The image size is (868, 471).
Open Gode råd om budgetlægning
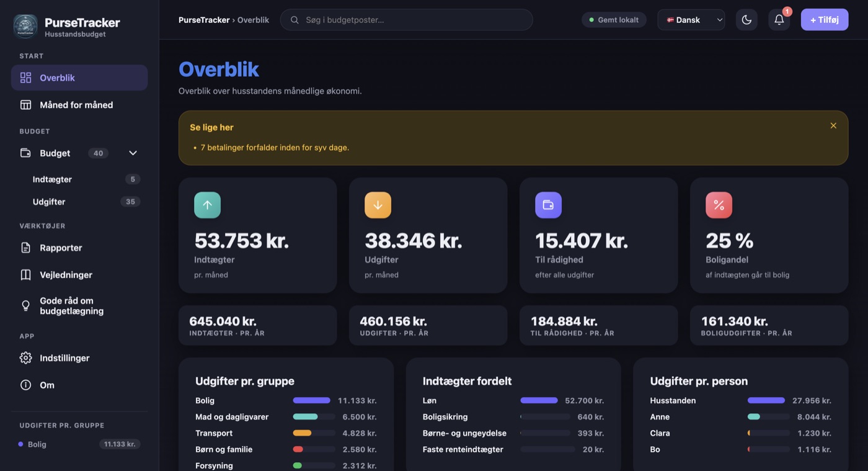pos(79,306)
